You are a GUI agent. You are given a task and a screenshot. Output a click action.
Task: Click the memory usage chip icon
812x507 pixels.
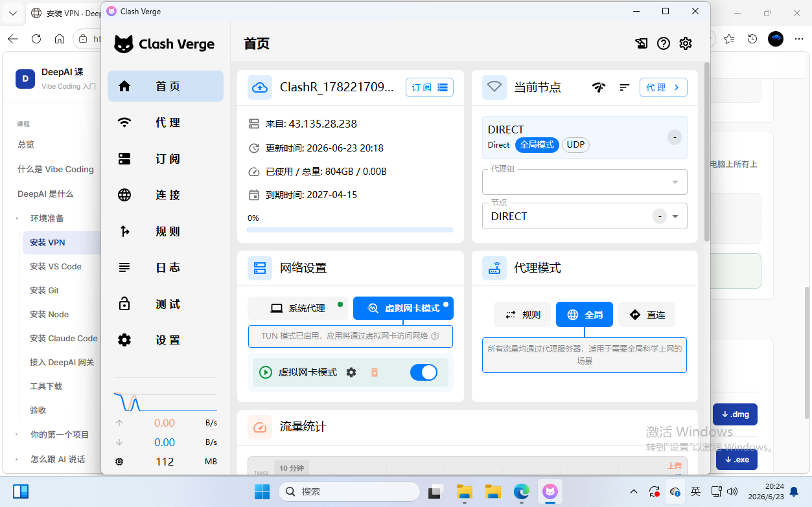[119, 462]
